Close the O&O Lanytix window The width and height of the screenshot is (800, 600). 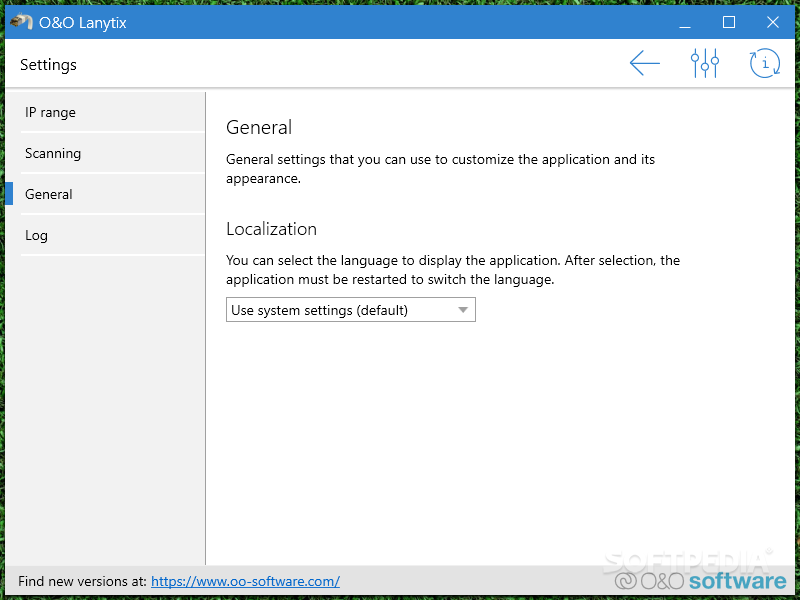pyautogui.click(x=772, y=22)
